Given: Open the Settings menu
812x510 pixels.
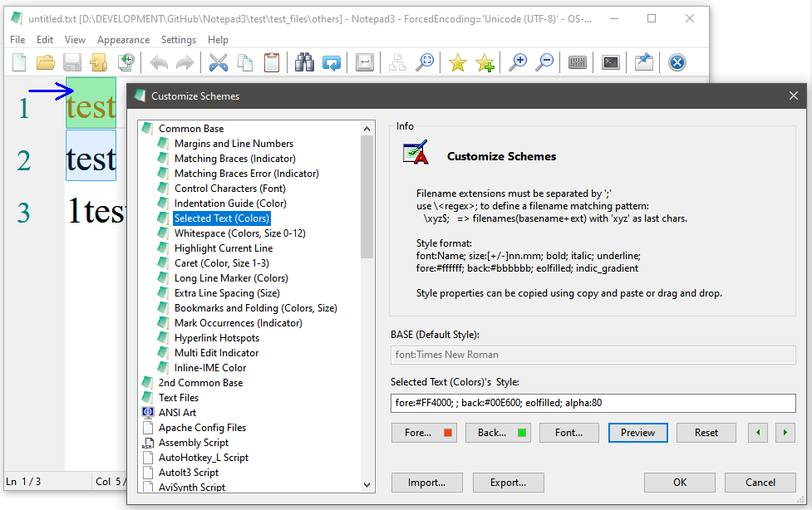Looking at the screenshot, I should coord(179,39).
